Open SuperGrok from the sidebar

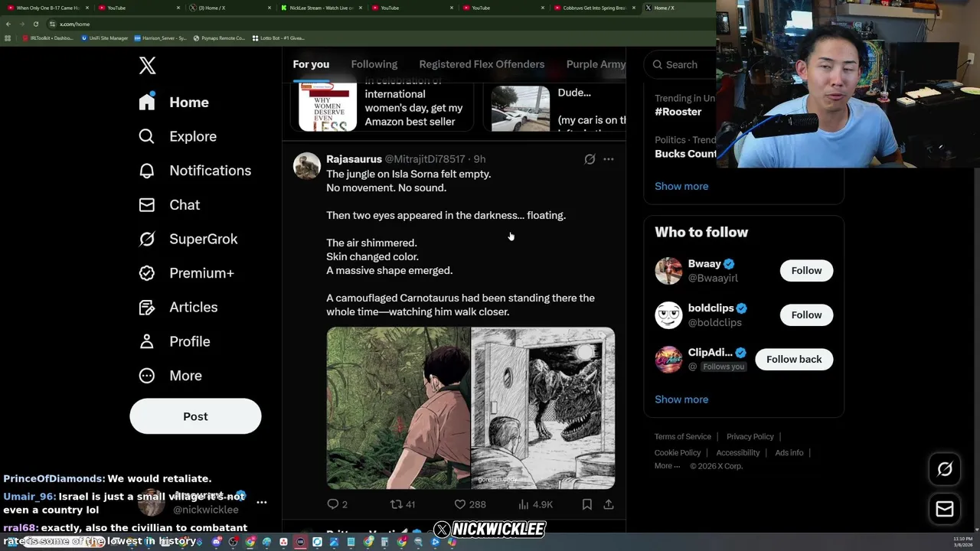(188, 239)
